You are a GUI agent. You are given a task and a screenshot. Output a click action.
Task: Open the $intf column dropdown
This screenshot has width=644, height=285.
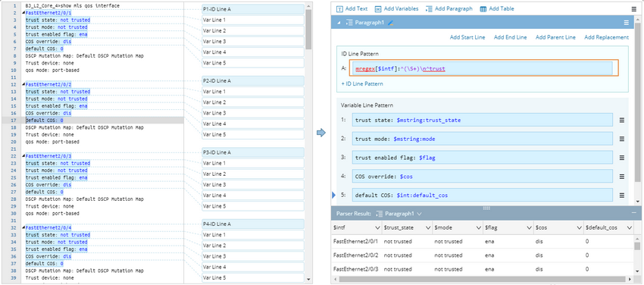(x=377, y=227)
